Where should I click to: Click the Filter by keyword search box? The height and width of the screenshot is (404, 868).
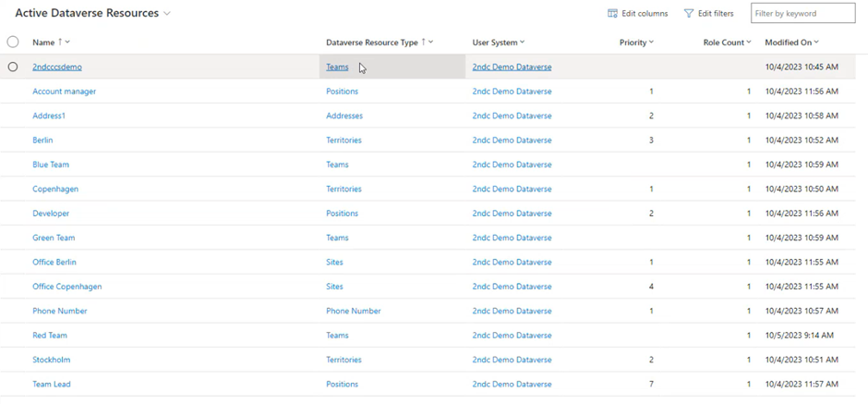802,14
